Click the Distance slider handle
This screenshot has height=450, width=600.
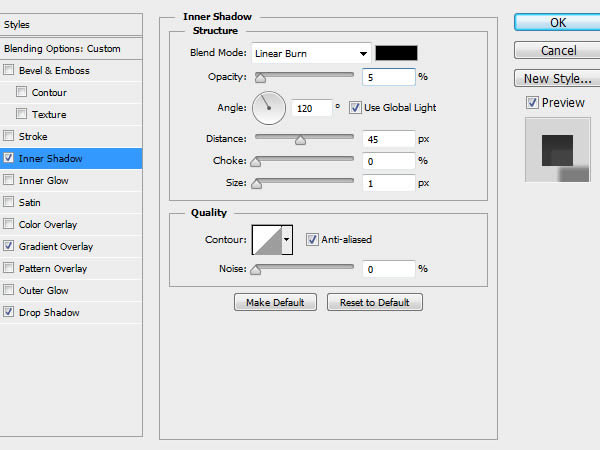click(300, 140)
